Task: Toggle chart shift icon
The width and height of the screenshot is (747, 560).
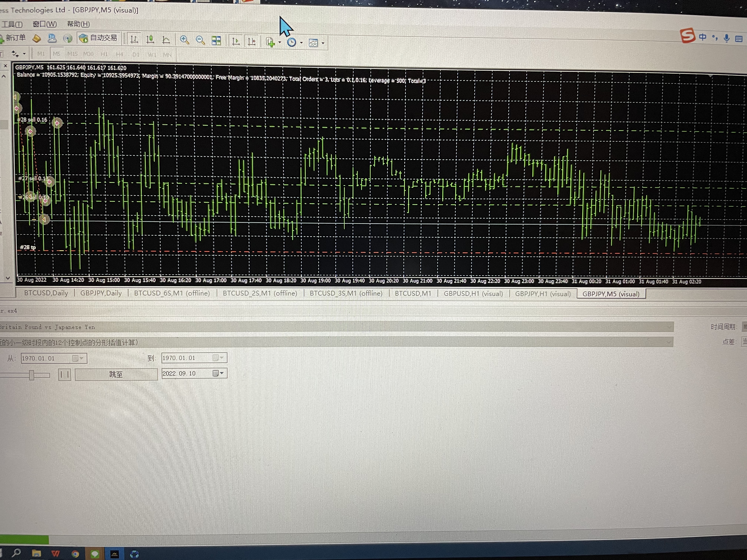Action: pyautogui.click(x=252, y=41)
